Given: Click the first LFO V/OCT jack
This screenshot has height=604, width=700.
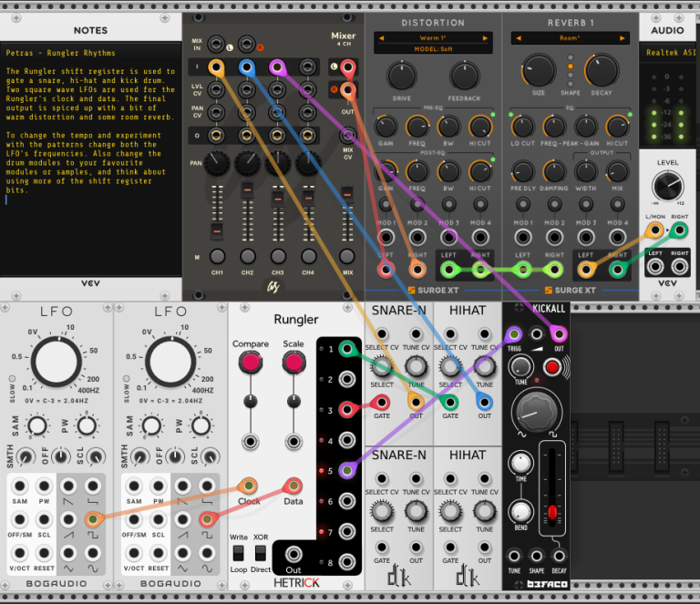Looking at the screenshot, I should point(20,553).
